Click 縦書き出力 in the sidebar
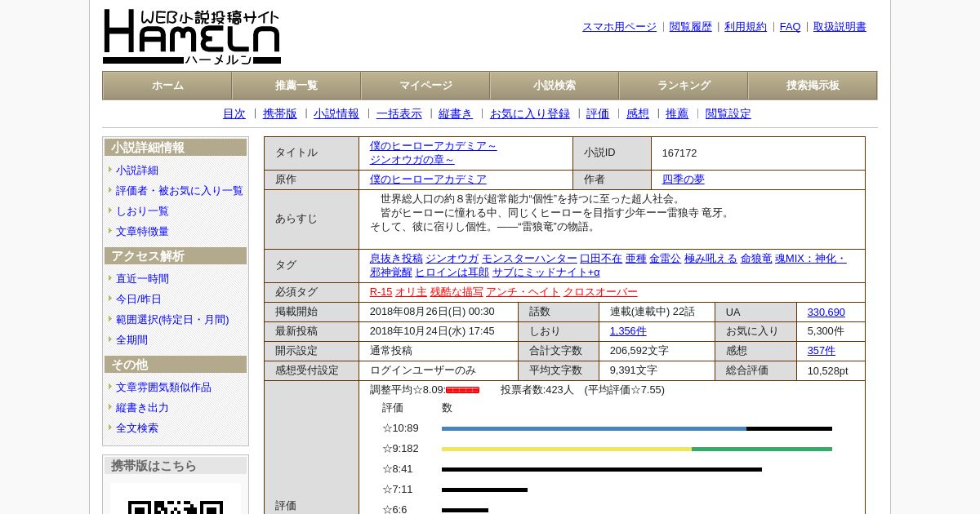 point(142,408)
